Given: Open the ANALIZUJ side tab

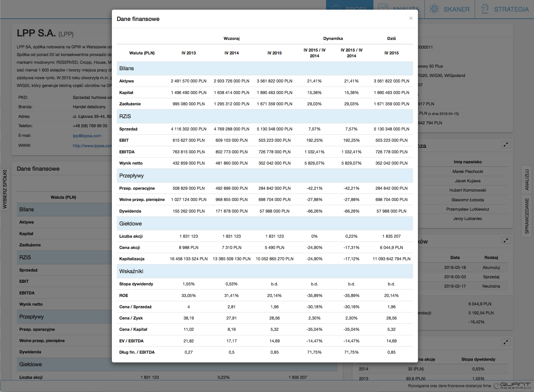Looking at the screenshot, I should [x=527, y=179].
